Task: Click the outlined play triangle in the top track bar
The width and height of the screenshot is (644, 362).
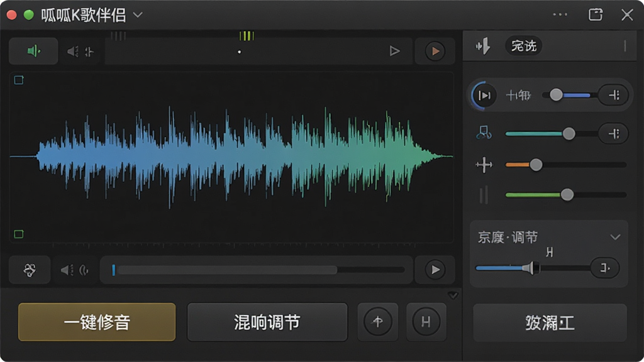Action: tap(394, 51)
